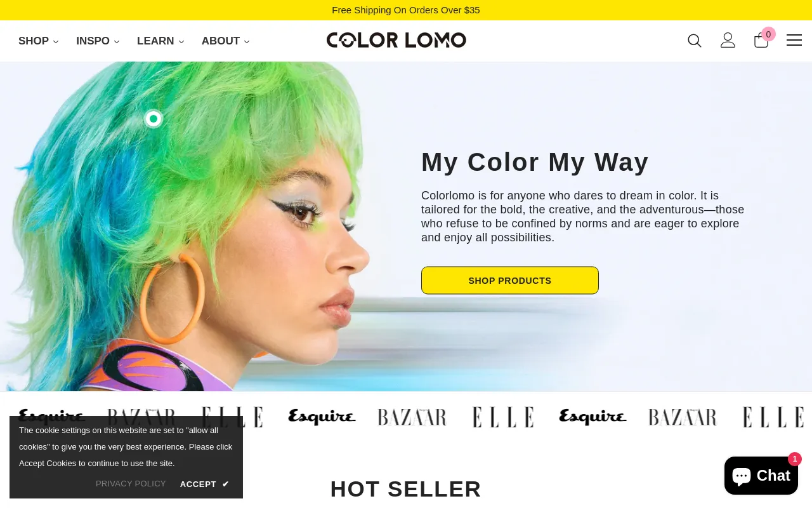
Task: Expand the INSPO dropdown menu
Action: click(x=98, y=41)
